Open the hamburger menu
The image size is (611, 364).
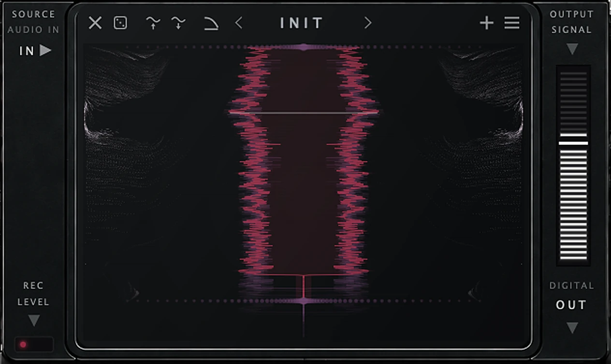pos(512,23)
